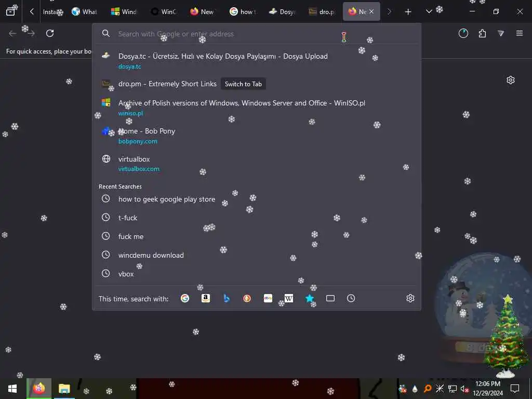Search open tabs using the tab icon
The width and height of the screenshot is (532, 399).
[330, 298]
